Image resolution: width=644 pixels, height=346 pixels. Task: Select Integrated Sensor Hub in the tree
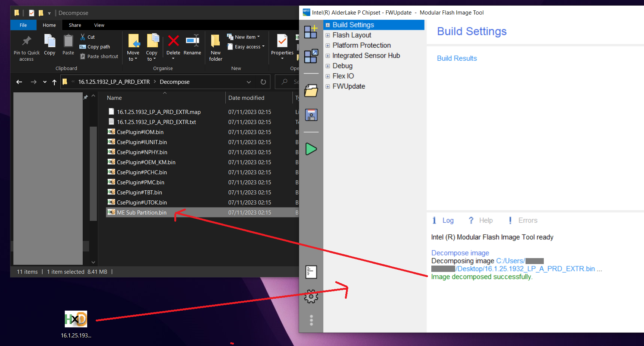tap(366, 56)
